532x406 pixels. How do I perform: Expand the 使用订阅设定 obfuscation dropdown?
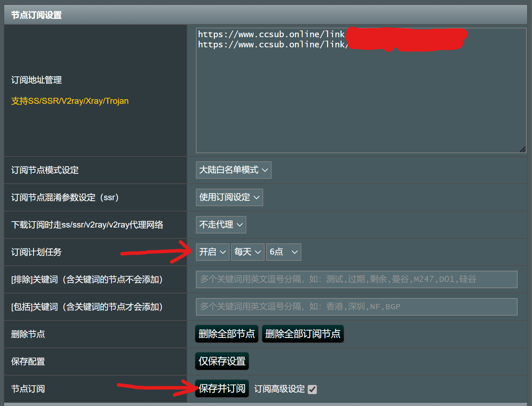[229, 197]
